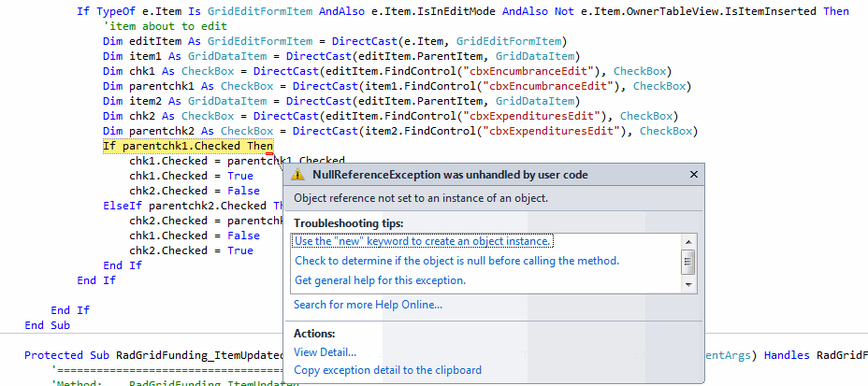Click the 'End Sub' keyword

(x=47, y=325)
